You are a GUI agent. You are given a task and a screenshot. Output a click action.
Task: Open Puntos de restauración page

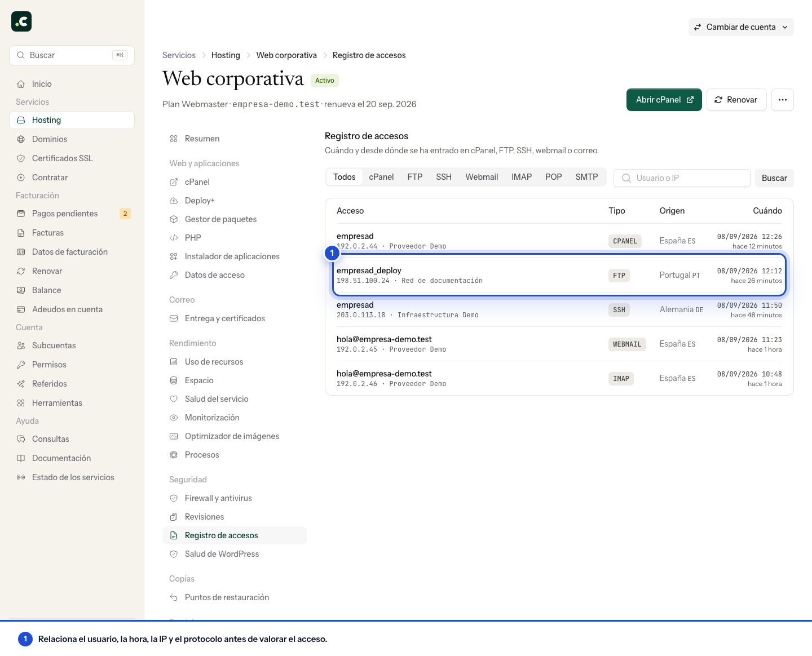pos(235,597)
